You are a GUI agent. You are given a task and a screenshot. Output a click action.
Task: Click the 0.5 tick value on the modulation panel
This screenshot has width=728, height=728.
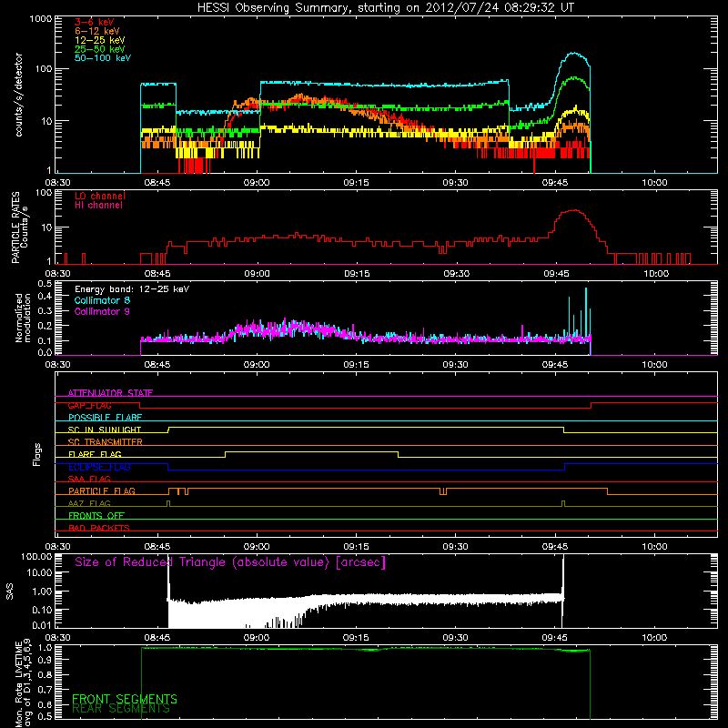[x=45, y=283]
